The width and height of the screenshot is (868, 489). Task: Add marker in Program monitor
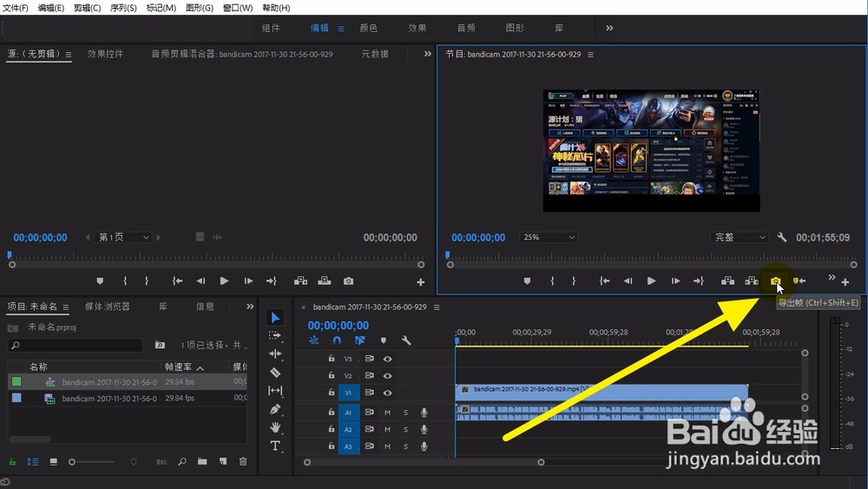click(x=527, y=281)
